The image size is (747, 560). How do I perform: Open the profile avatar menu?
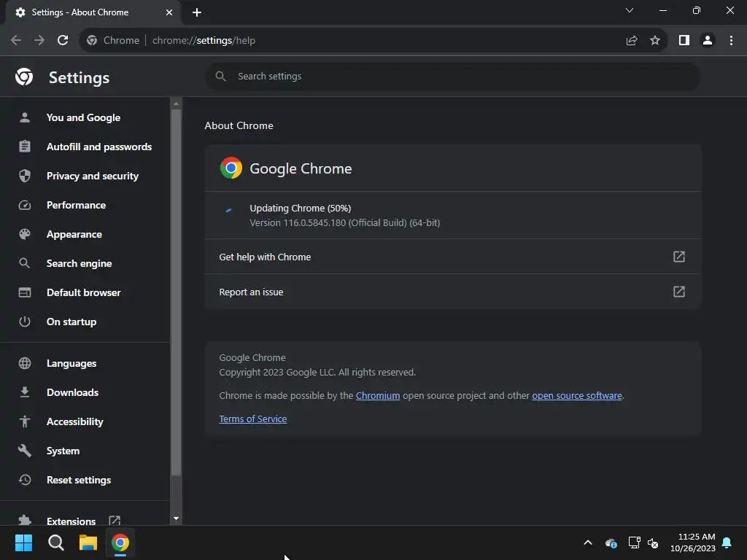click(x=708, y=41)
